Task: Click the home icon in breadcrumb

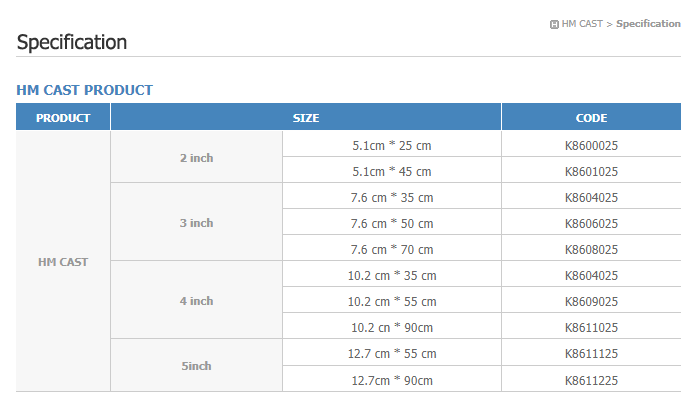Action: 554,25
